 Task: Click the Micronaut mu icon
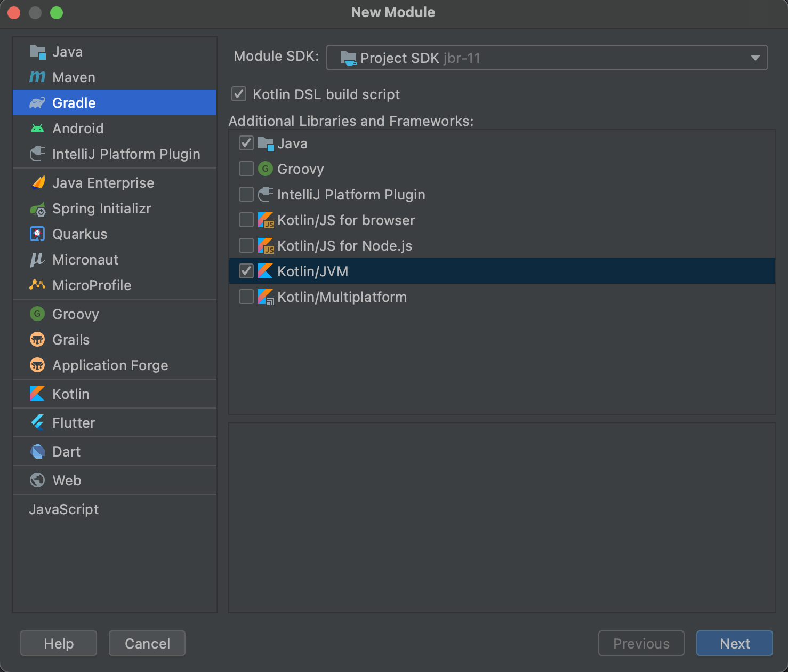37,260
